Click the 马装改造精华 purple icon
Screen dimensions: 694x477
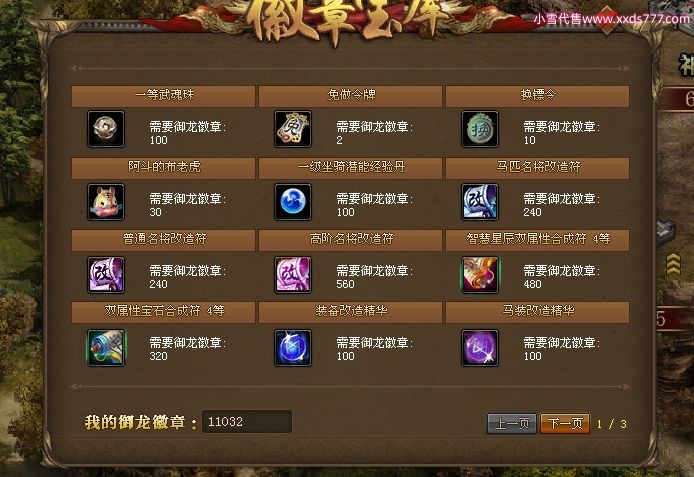480,348
